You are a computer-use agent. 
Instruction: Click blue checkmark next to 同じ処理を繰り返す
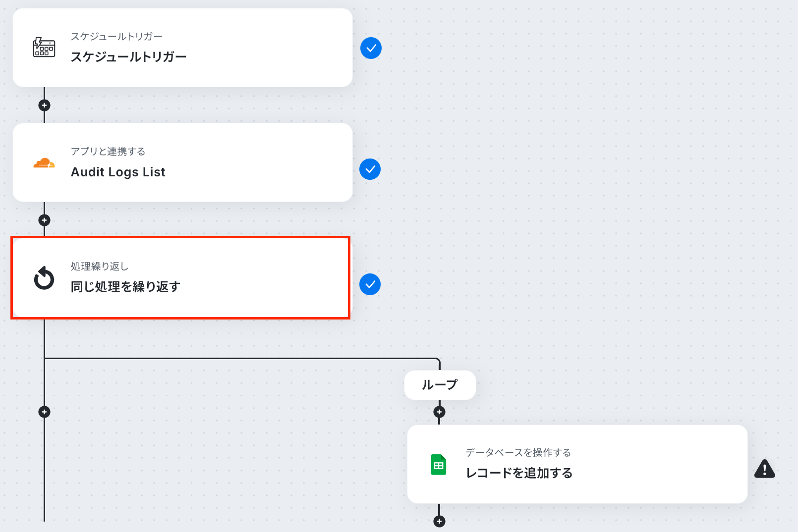[x=370, y=284]
